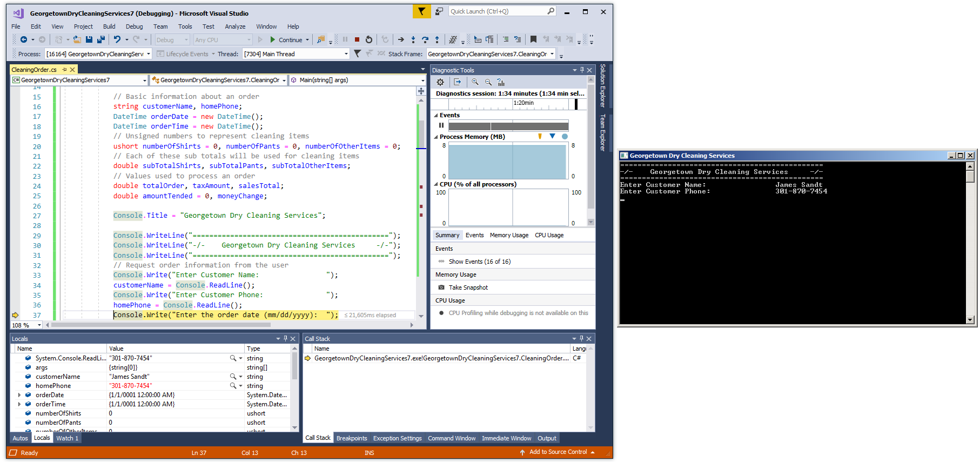The height and width of the screenshot is (462, 980).
Task: Switch to the Immediate Window tab
Action: click(x=506, y=438)
